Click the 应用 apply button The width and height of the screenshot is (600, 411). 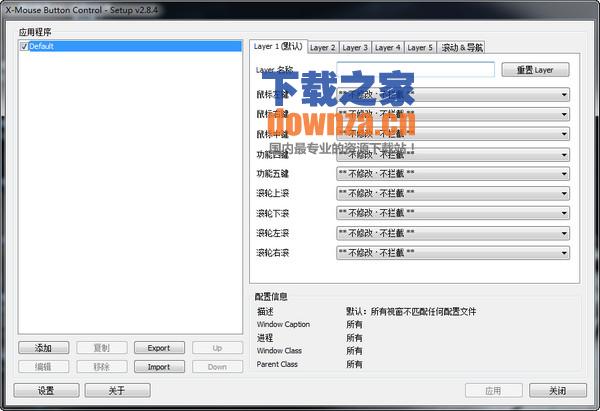[x=494, y=390]
